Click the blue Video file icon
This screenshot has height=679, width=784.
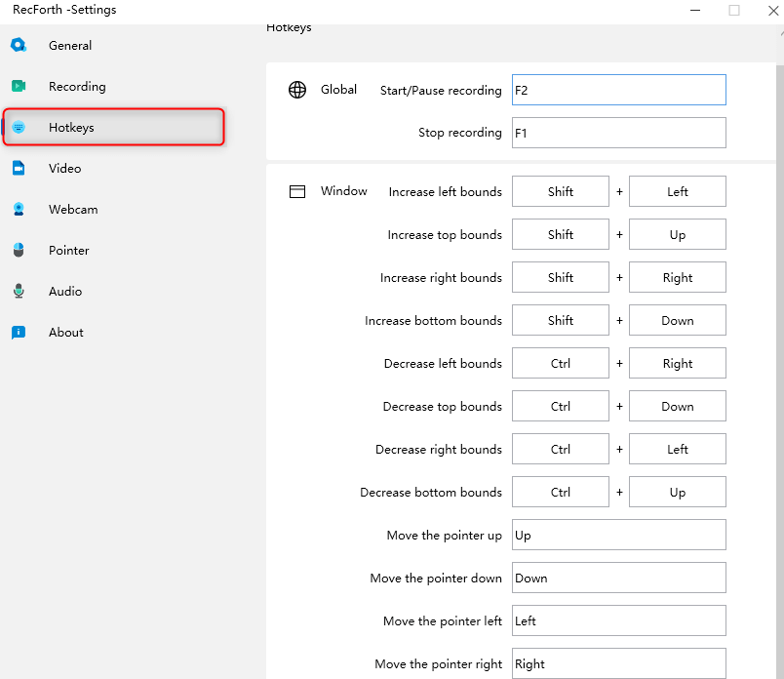(x=19, y=168)
